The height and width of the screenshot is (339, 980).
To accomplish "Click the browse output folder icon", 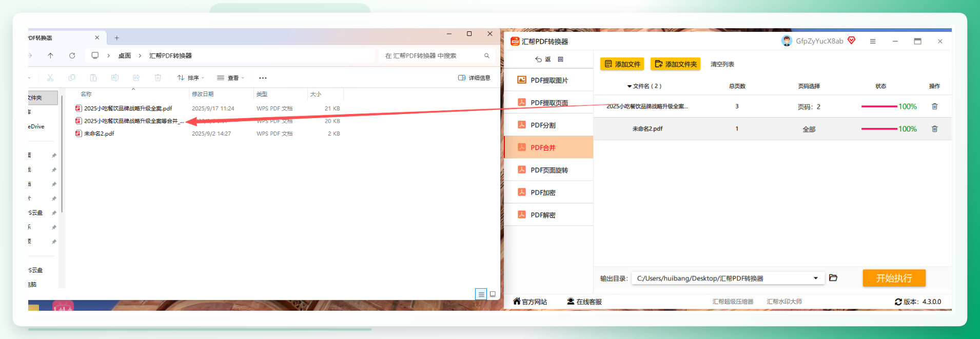I will click(833, 278).
